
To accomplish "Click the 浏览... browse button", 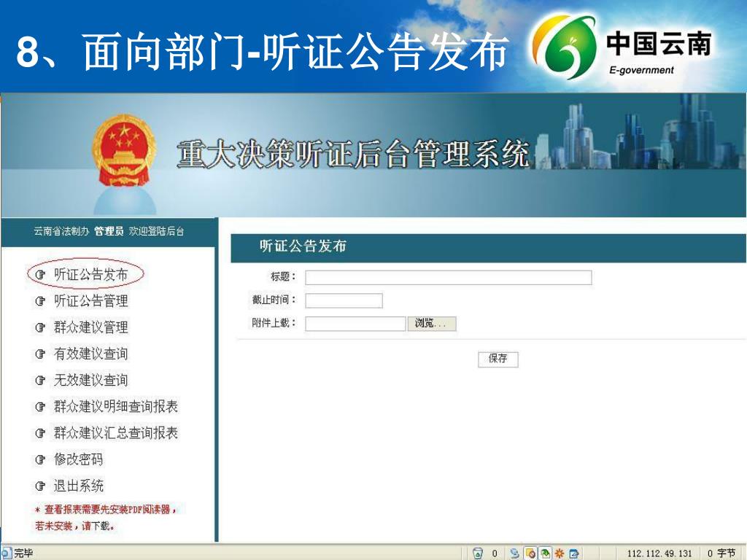I will pos(432,324).
